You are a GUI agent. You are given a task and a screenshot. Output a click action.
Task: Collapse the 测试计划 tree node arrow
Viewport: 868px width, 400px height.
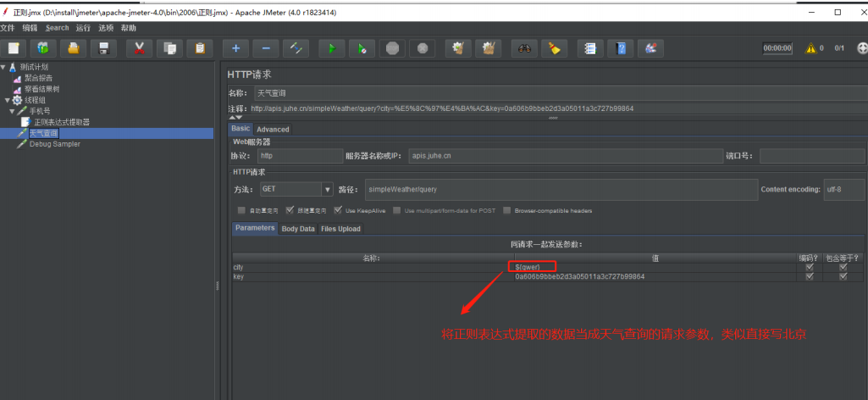pyautogui.click(x=3, y=67)
